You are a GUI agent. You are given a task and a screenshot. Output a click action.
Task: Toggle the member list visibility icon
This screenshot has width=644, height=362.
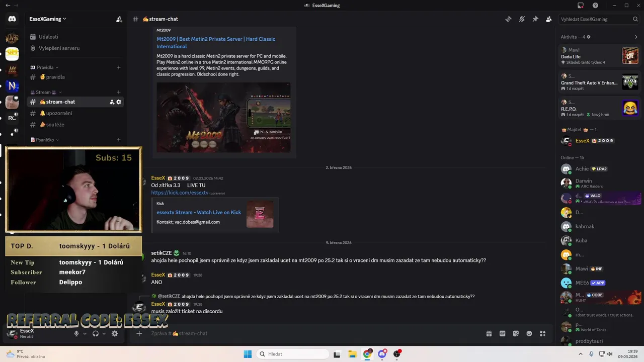[549, 19]
